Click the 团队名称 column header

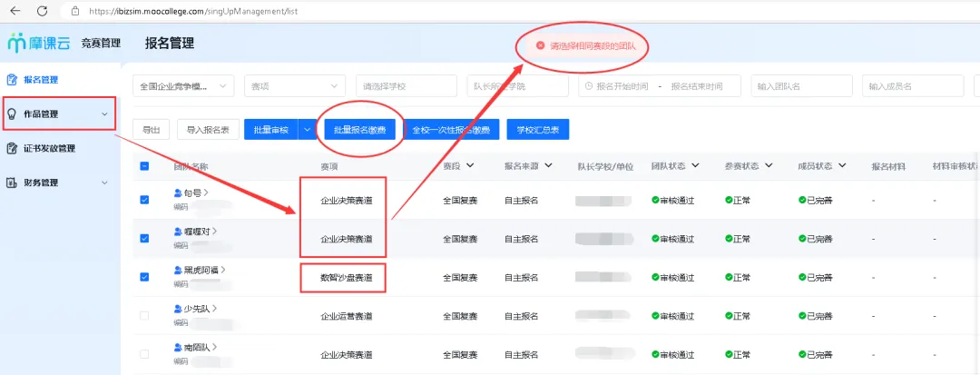click(x=191, y=166)
